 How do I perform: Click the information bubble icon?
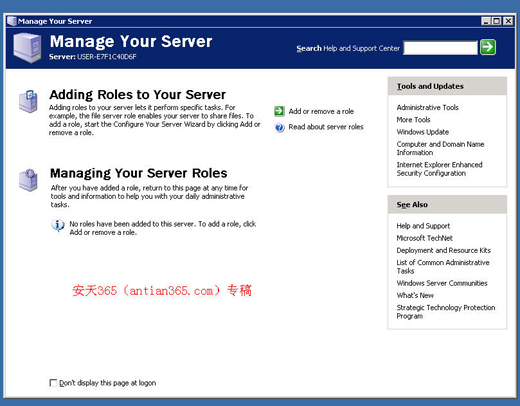click(58, 225)
